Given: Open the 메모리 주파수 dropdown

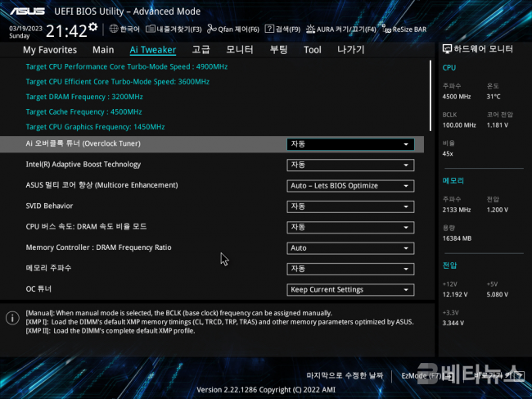Looking at the screenshot, I should pos(350,269).
